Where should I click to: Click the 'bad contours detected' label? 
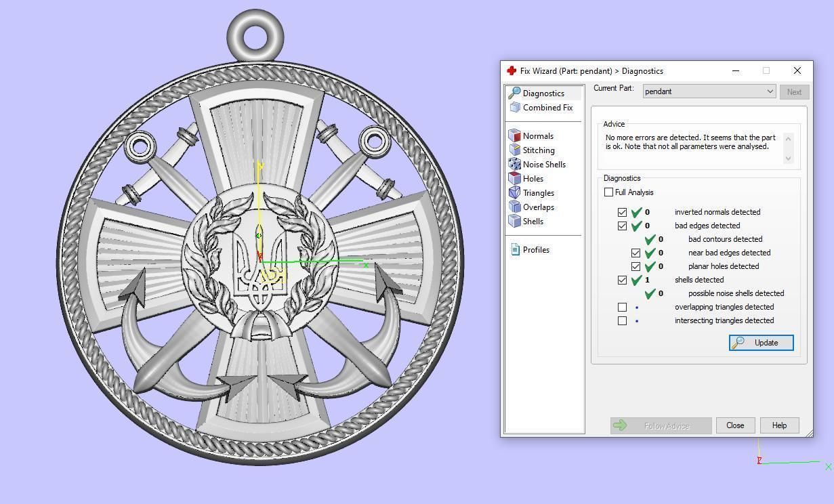pos(725,239)
